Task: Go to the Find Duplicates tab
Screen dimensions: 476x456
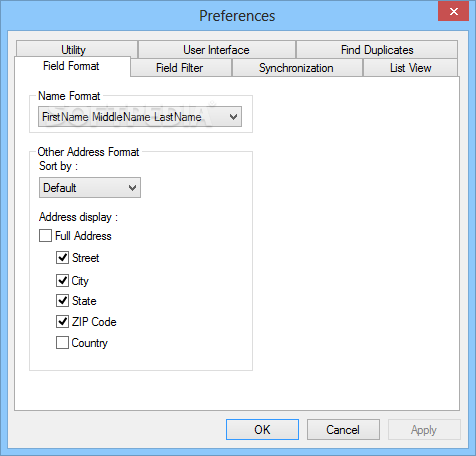Action: click(x=377, y=50)
